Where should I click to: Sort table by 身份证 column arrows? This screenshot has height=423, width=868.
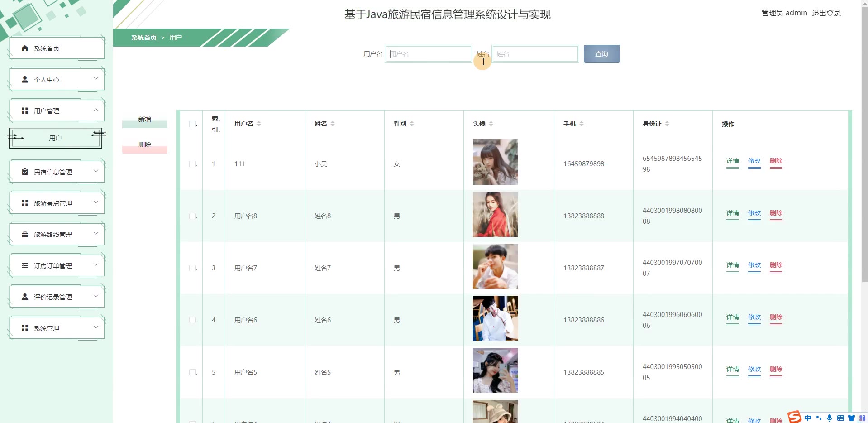coord(667,124)
